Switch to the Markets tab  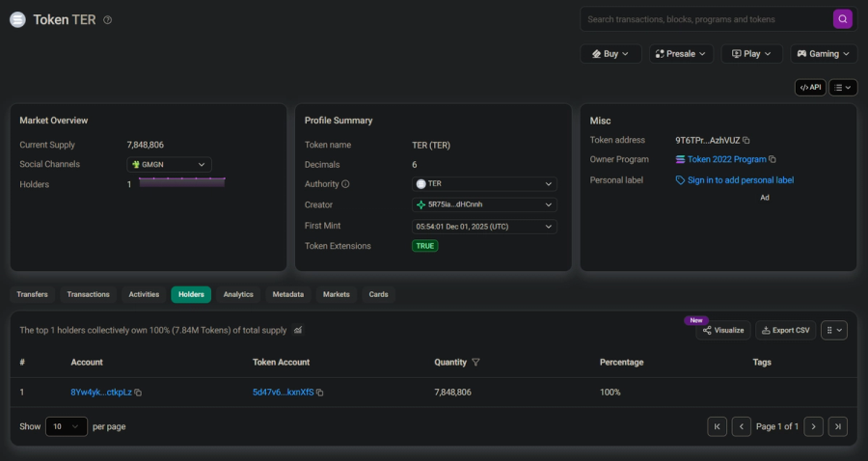pos(336,294)
